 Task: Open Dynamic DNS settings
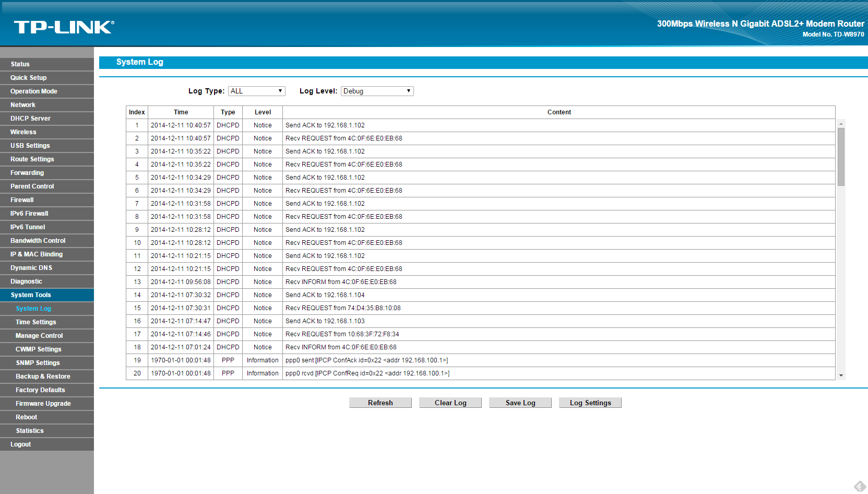point(47,268)
